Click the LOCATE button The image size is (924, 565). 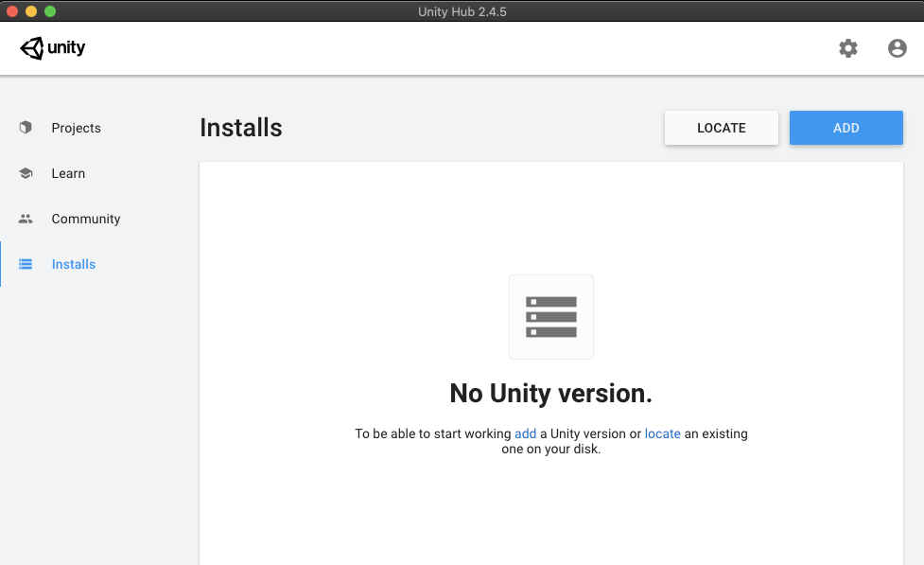click(722, 128)
